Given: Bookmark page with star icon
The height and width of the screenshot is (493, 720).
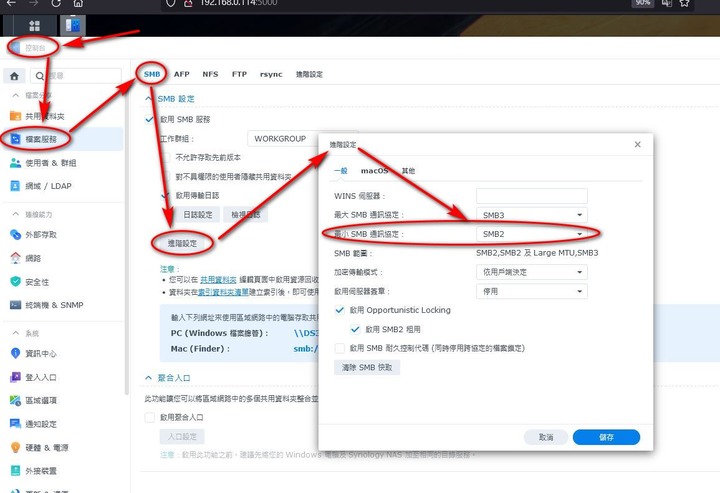Looking at the screenshot, I should [685, 3].
